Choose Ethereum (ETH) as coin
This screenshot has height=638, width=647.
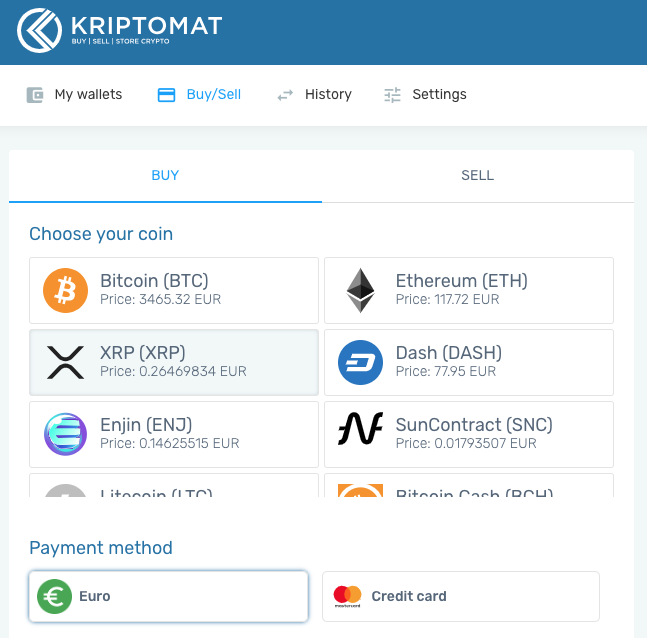click(x=469, y=291)
